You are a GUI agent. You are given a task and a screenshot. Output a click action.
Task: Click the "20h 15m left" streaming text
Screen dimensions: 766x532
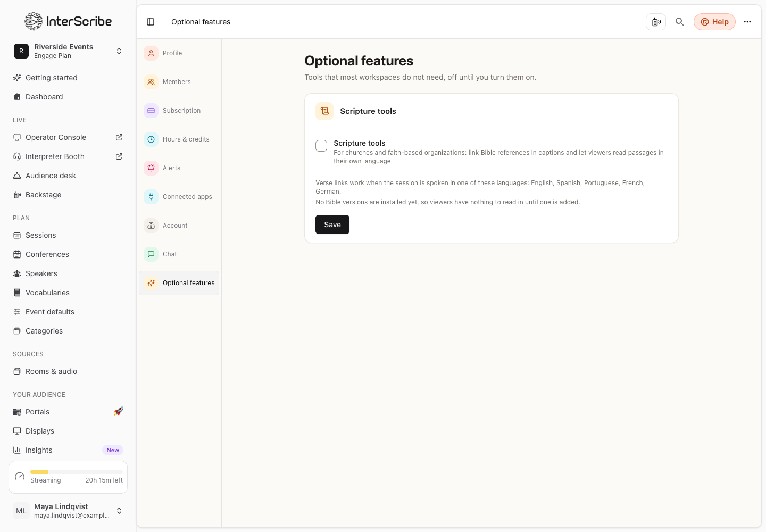(104, 480)
